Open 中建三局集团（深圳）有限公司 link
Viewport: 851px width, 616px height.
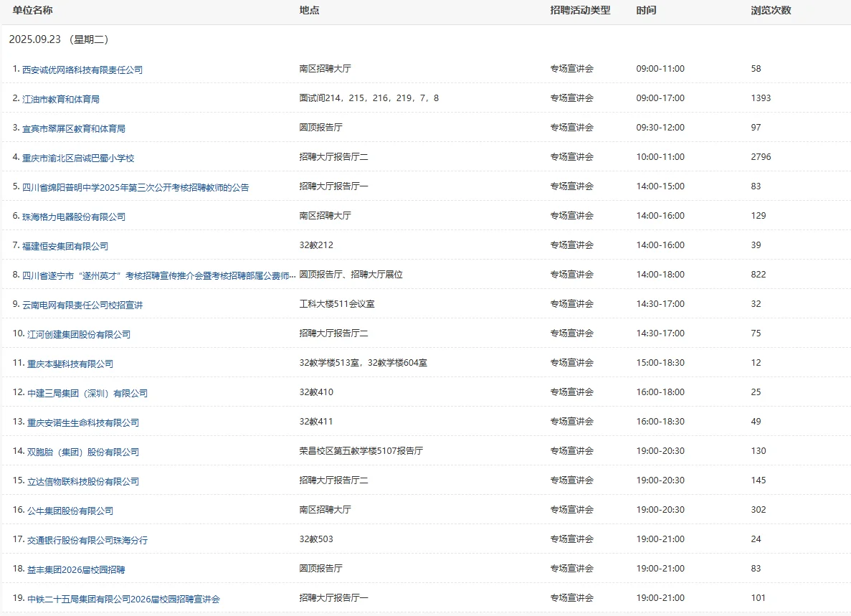coord(87,393)
